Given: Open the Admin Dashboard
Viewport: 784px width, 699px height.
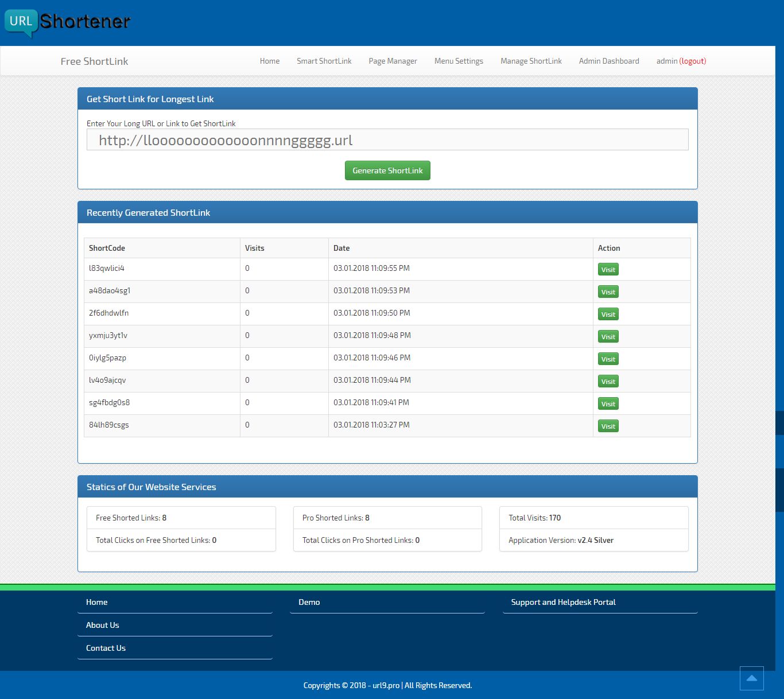Looking at the screenshot, I should (608, 61).
